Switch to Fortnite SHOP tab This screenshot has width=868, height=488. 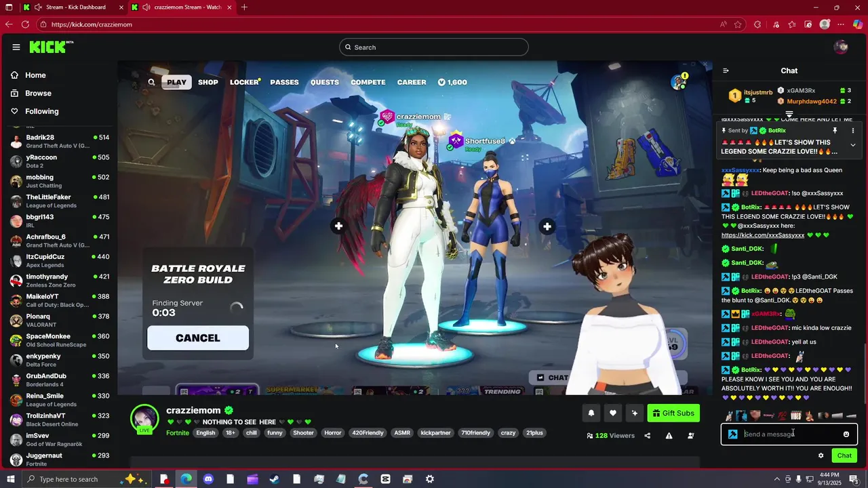208,82
